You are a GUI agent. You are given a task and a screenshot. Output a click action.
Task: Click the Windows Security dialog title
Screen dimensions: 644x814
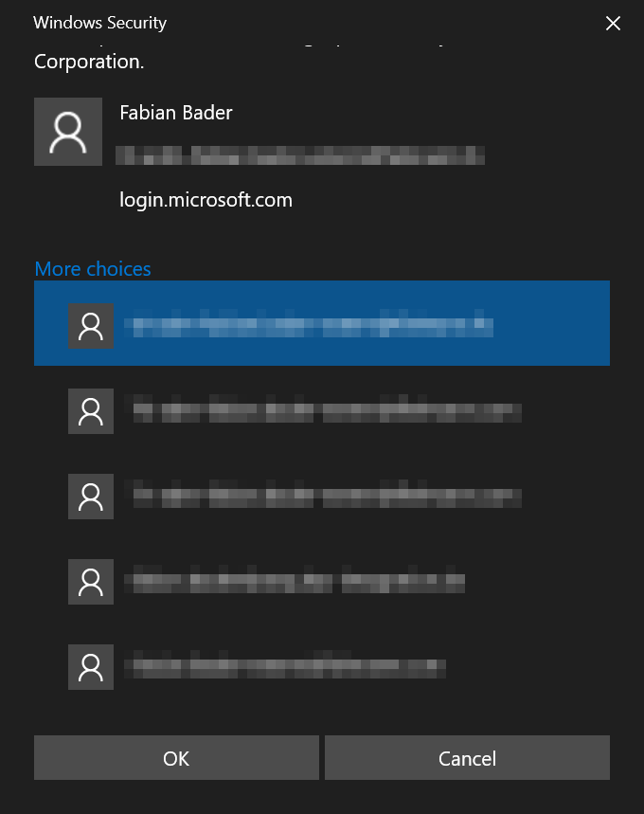coord(99,23)
